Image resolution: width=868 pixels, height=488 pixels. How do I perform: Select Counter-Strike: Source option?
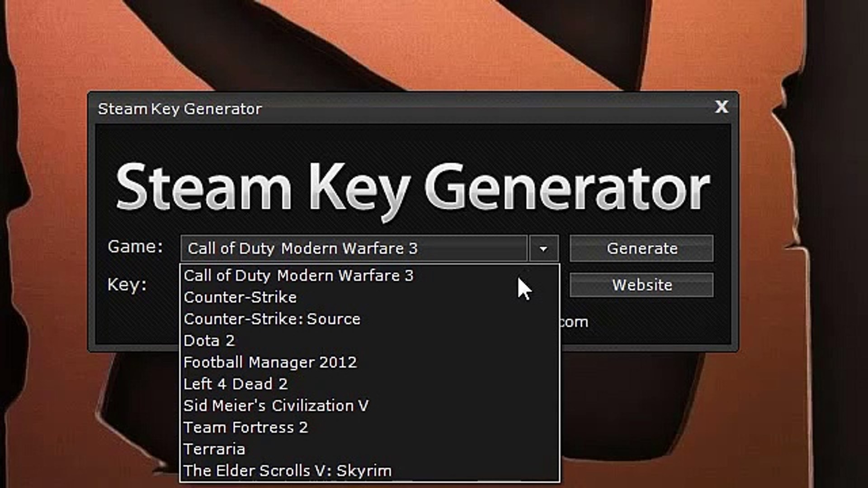272,319
